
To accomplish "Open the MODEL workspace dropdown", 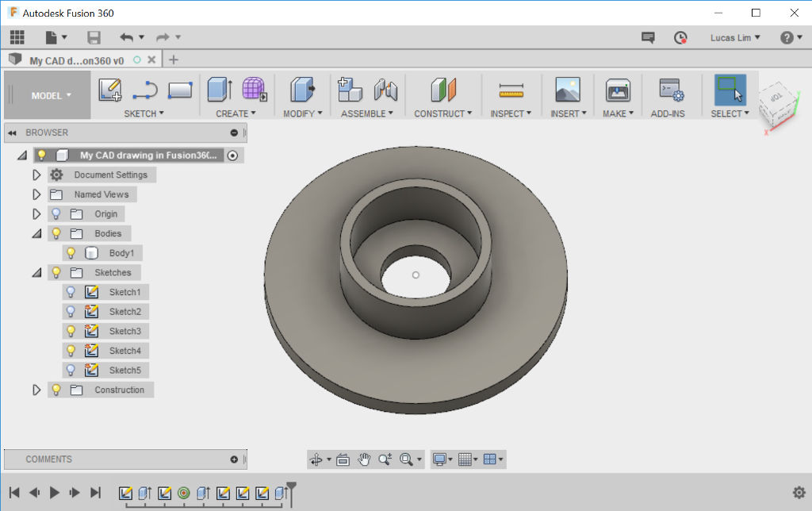I will coord(51,95).
